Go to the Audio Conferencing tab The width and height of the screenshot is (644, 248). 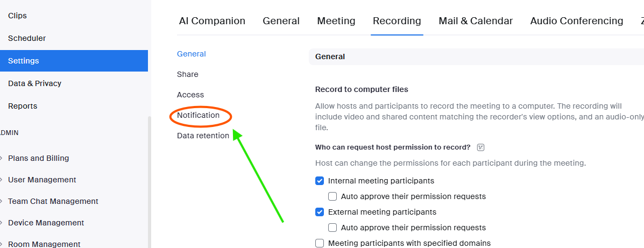[576, 21]
